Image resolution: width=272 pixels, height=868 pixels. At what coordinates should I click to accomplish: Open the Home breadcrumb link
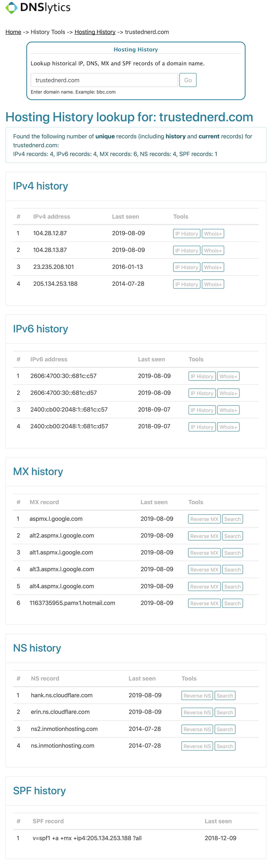click(13, 32)
